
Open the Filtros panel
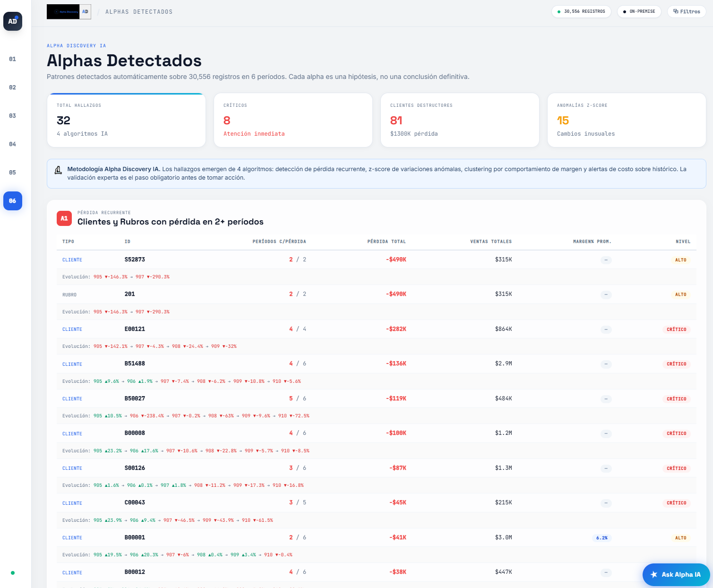coord(686,11)
